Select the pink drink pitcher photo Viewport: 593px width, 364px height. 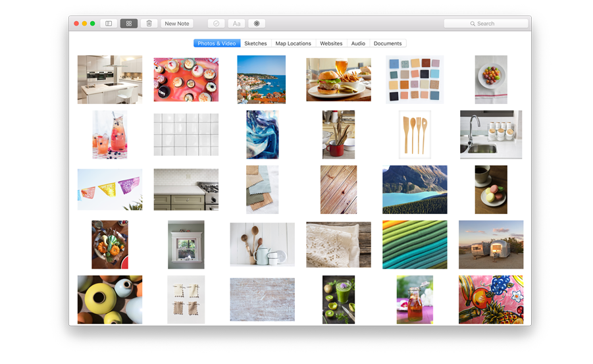pos(110,135)
